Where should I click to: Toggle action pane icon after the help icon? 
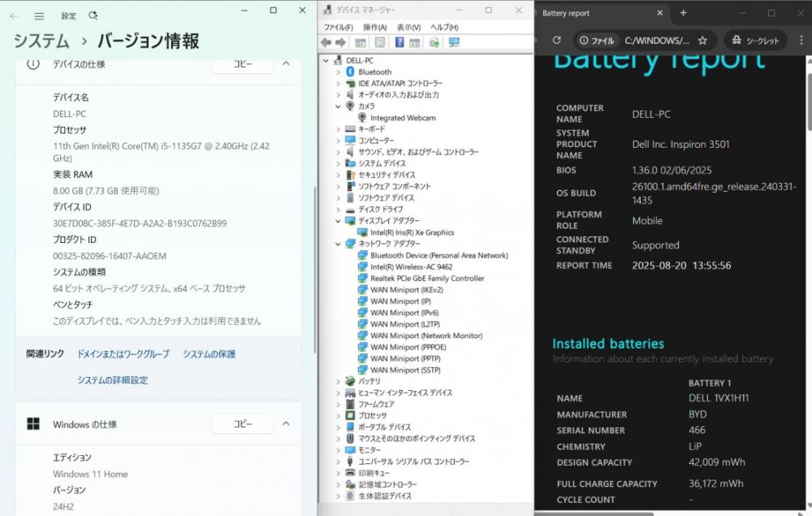[x=414, y=42]
